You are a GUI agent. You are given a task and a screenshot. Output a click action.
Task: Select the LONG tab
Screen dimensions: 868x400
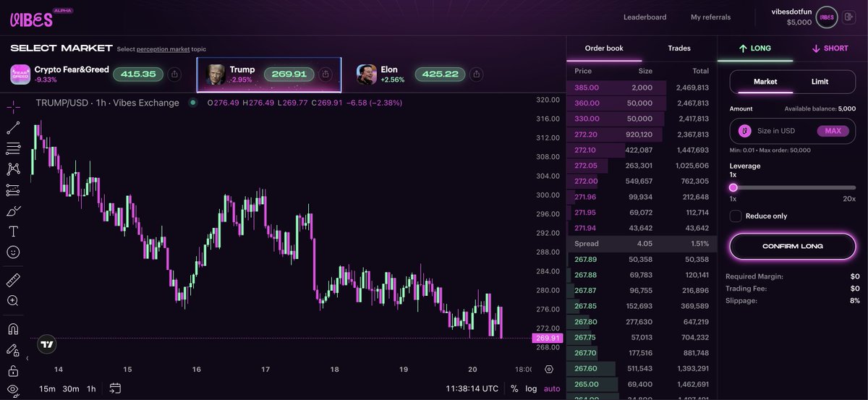pyautogui.click(x=755, y=48)
